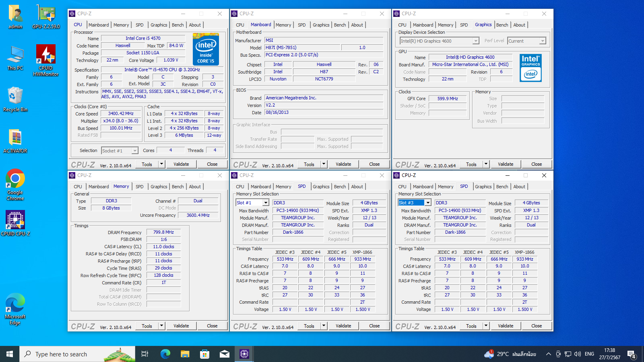
Task: Open the Microsoft Store taskbar icon
Action: [205, 354]
